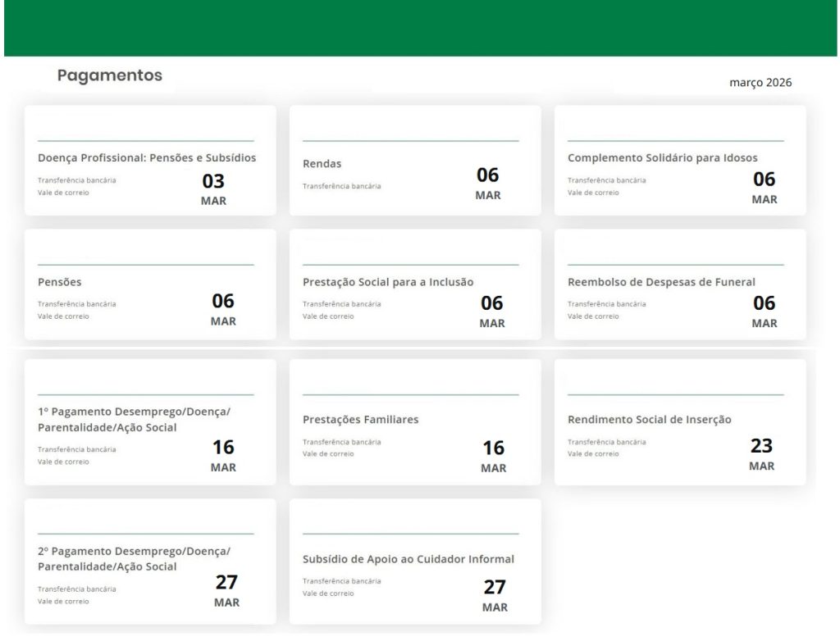
Task: Select the 23 MAR payment date
Action: click(x=761, y=454)
